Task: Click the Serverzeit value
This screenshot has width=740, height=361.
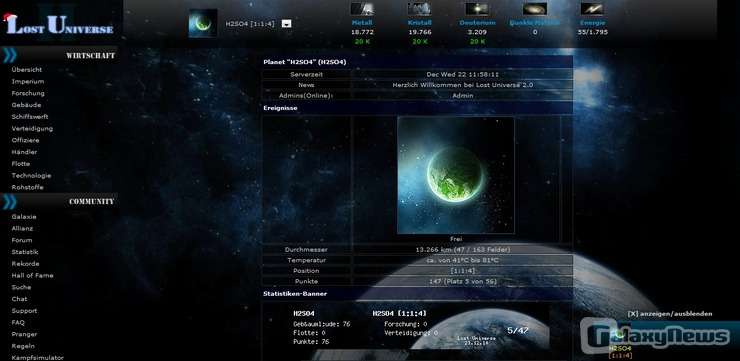Action: (x=462, y=75)
